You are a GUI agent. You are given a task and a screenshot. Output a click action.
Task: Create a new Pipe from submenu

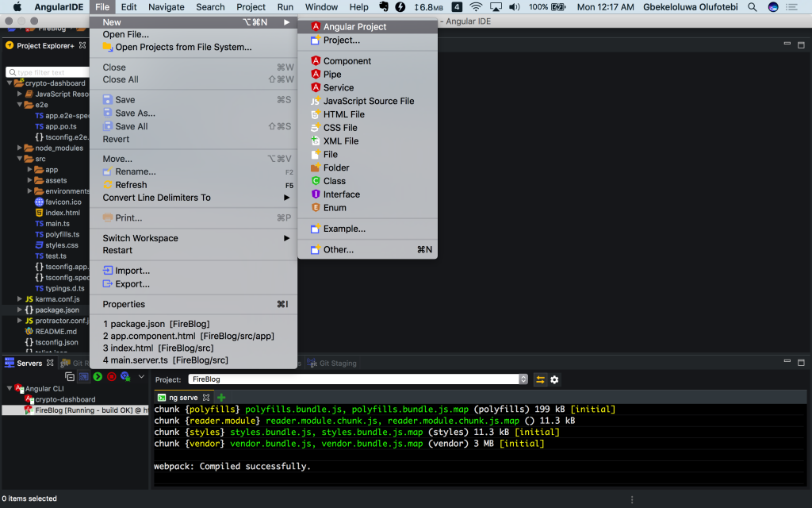coord(367,74)
